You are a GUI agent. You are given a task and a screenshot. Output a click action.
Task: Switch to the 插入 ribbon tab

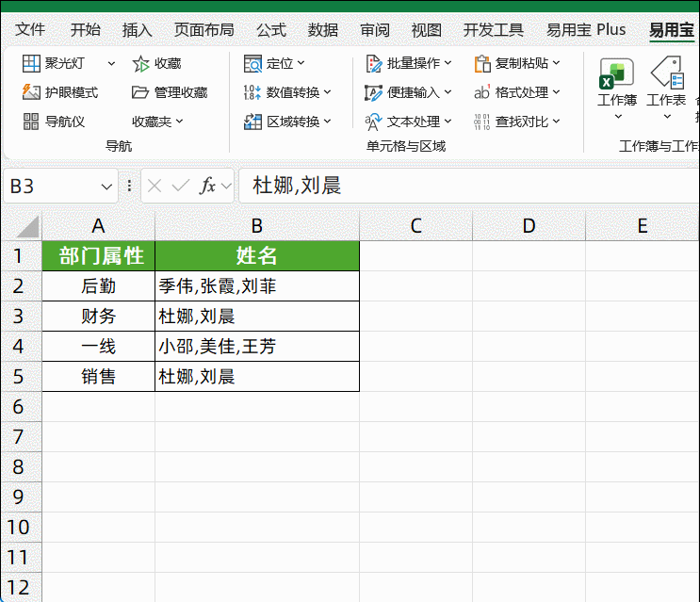pos(137,30)
